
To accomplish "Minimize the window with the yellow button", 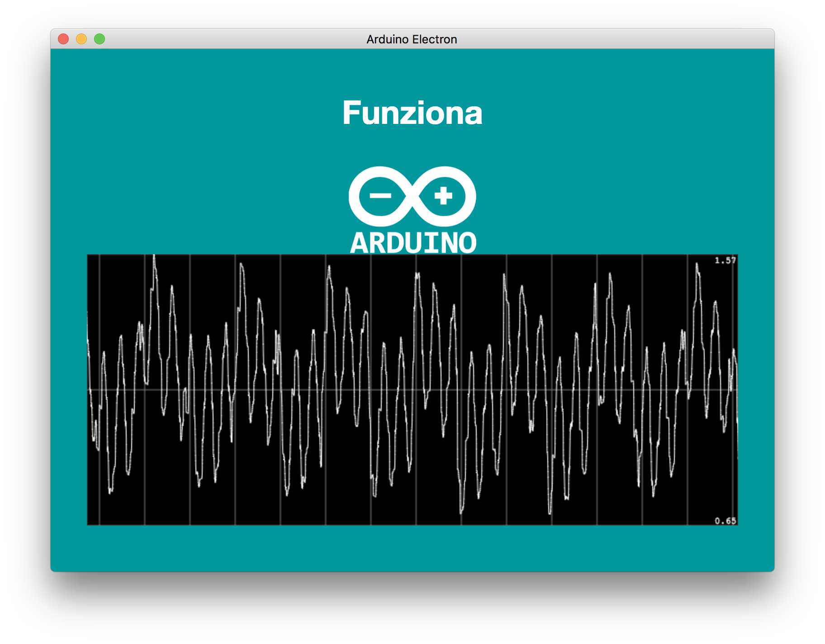I will coord(81,39).
